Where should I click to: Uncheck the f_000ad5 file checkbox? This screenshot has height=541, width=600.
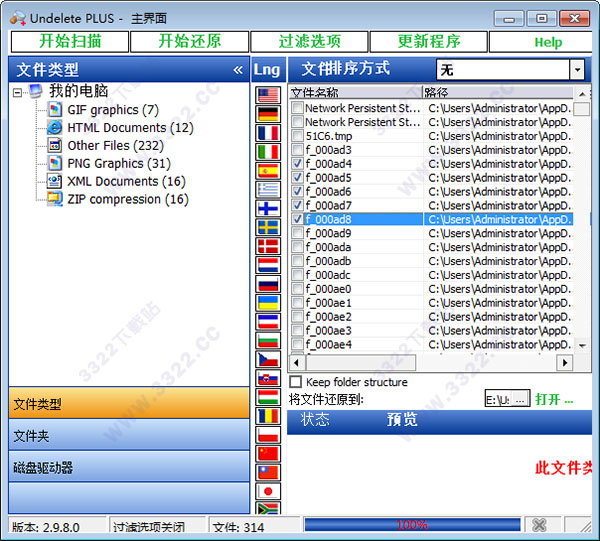pos(297,178)
